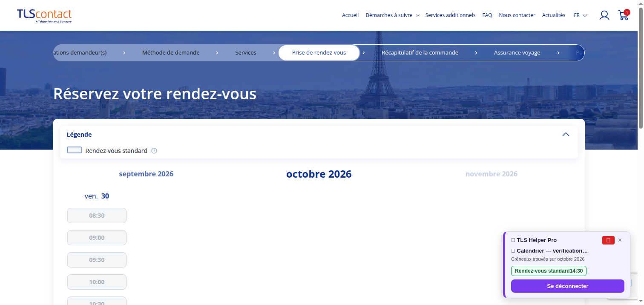Choose the 09:30 time slot

pyautogui.click(x=97, y=260)
